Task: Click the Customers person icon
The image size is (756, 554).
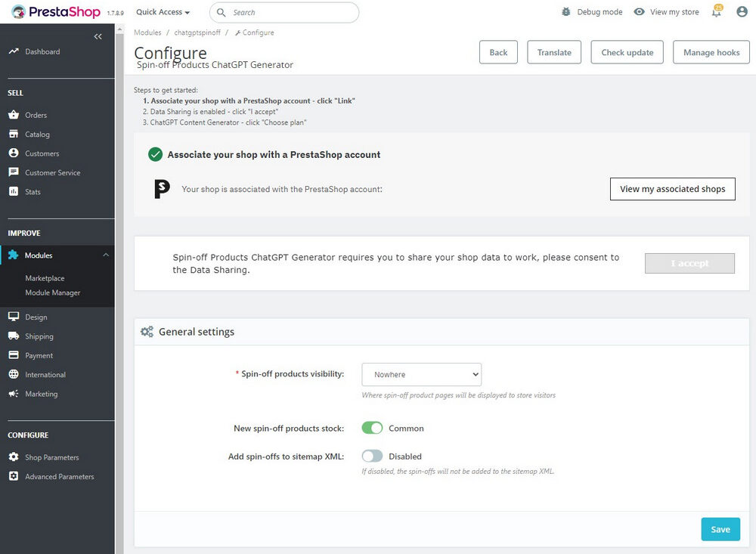Action: point(14,153)
